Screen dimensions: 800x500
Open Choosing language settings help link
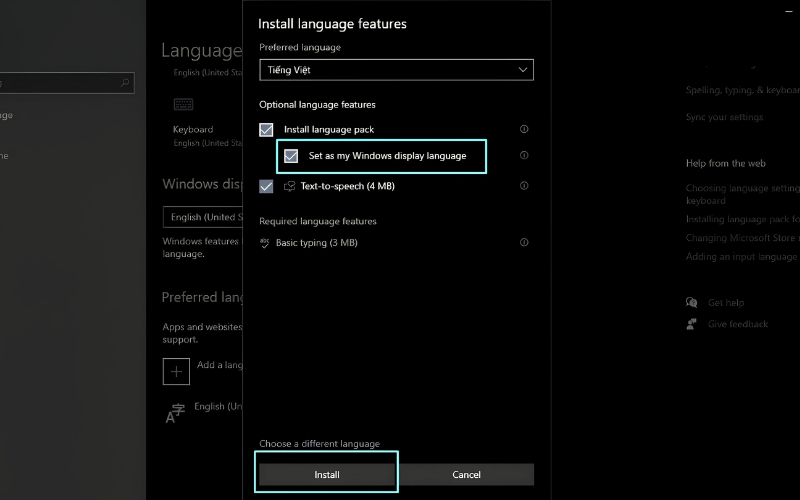(x=743, y=194)
